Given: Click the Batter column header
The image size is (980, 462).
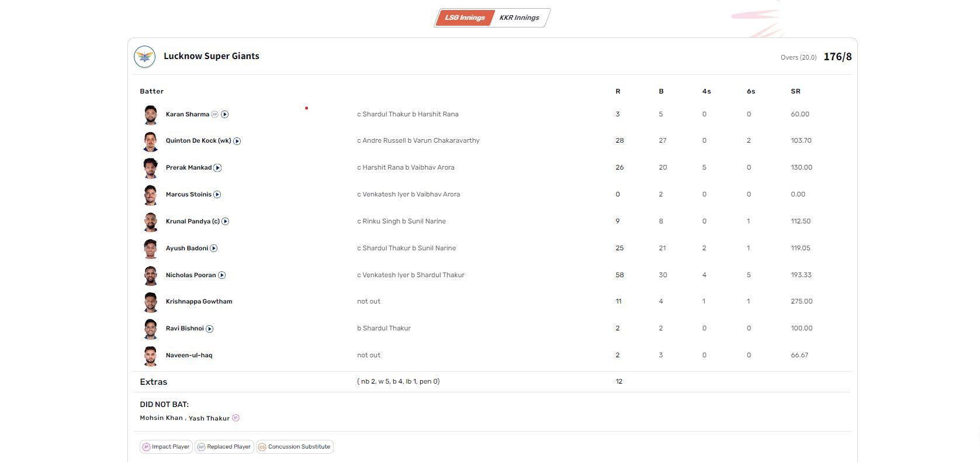Looking at the screenshot, I should pos(152,92).
